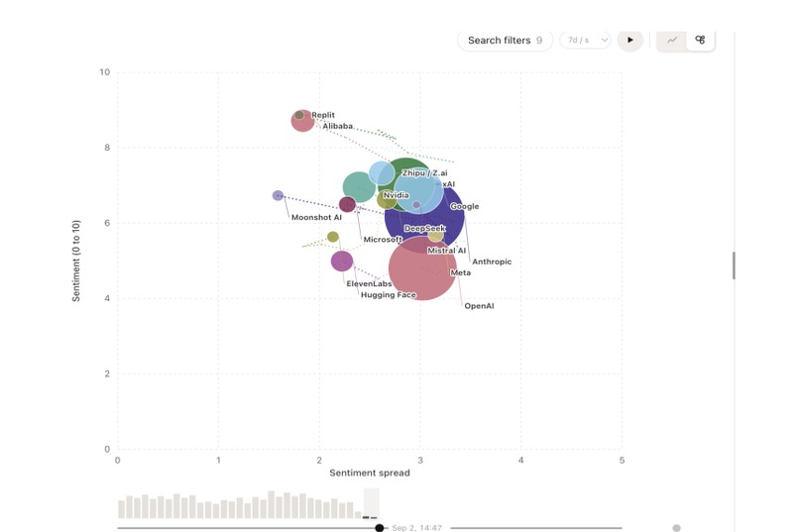Click the grey end marker on timeline
This screenshot has height=532, width=799.
676,528
